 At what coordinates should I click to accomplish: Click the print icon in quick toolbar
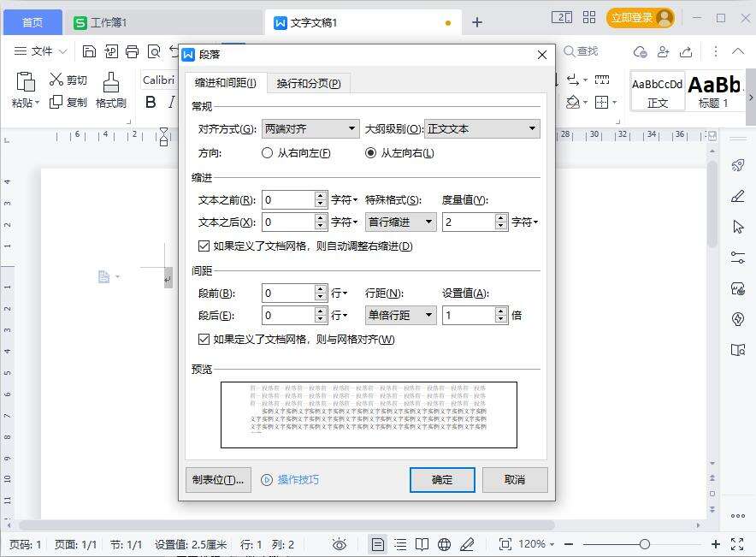click(x=133, y=51)
